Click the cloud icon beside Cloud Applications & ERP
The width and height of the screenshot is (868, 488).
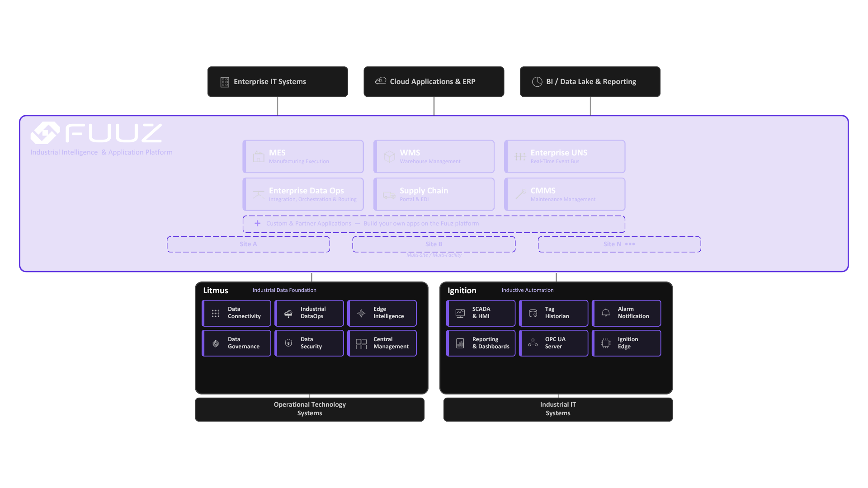point(381,81)
